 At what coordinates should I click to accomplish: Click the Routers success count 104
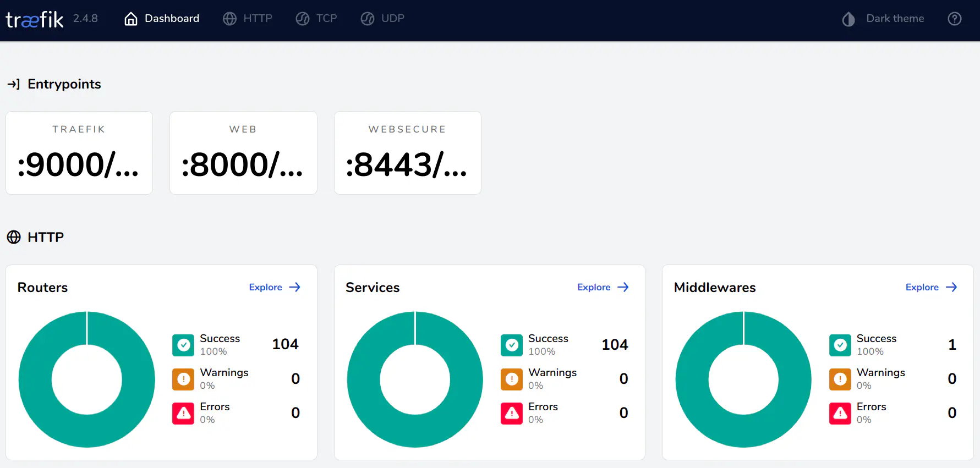point(286,344)
